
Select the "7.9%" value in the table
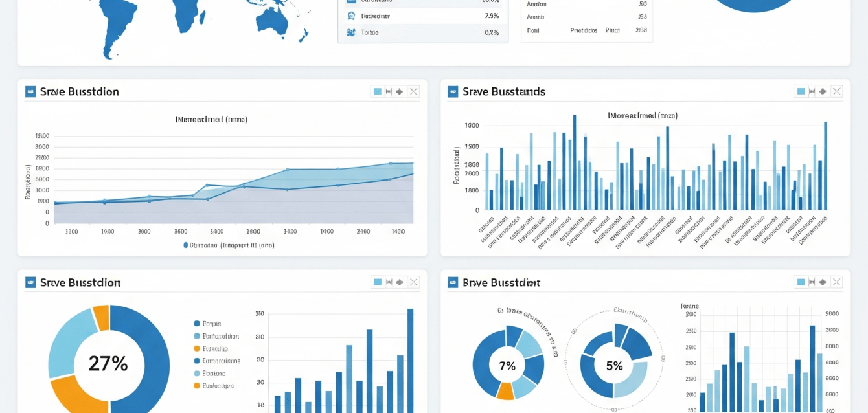[492, 16]
